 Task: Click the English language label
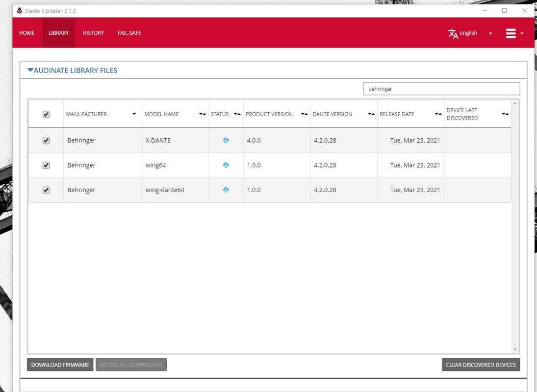click(468, 33)
